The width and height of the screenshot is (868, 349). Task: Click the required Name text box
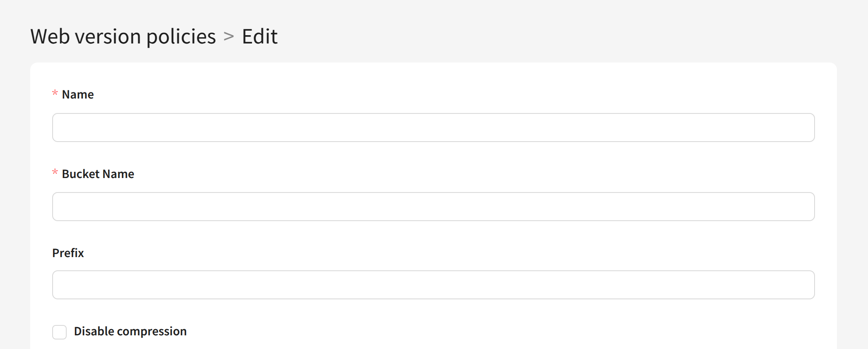point(433,128)
